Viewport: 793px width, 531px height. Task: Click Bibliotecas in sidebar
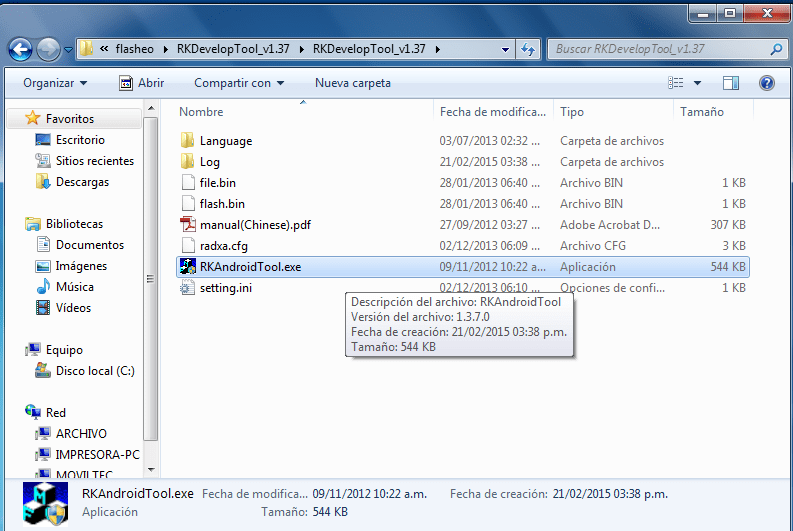point(64,224)
